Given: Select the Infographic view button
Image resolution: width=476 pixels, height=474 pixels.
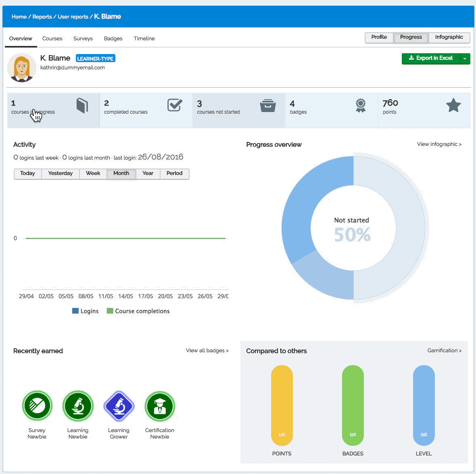Looking at the screenshot, I should coord(449,37).
